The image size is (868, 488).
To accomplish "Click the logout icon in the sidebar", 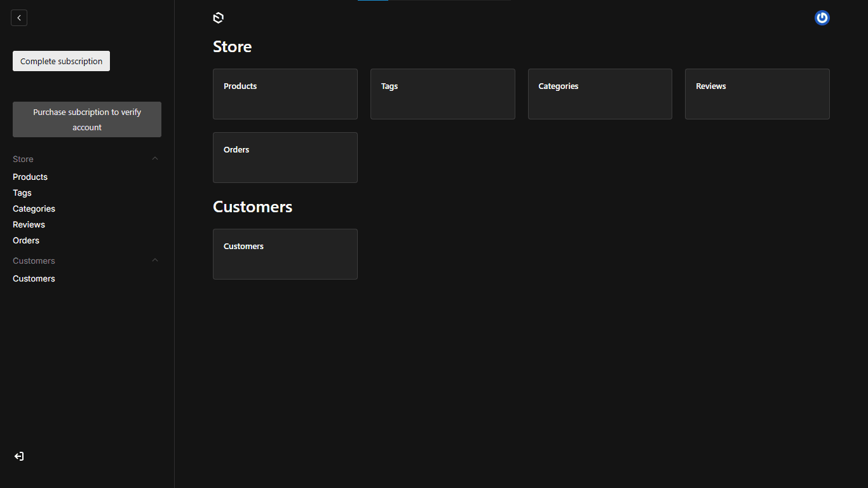I will (19, 456).
